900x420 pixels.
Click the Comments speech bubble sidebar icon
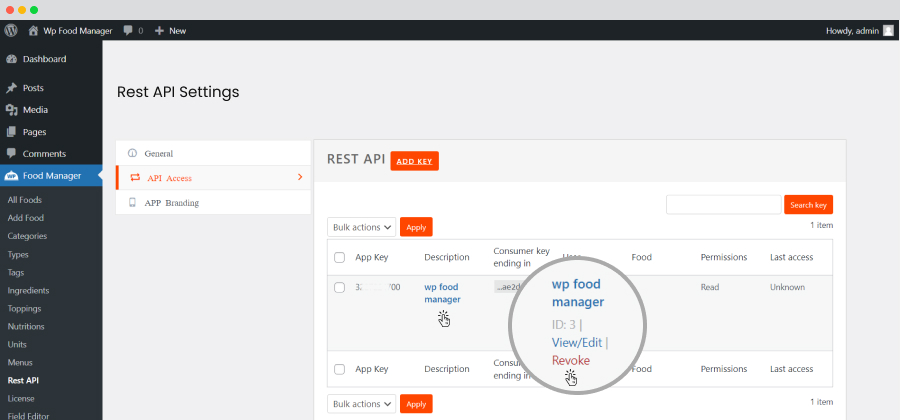11,154
